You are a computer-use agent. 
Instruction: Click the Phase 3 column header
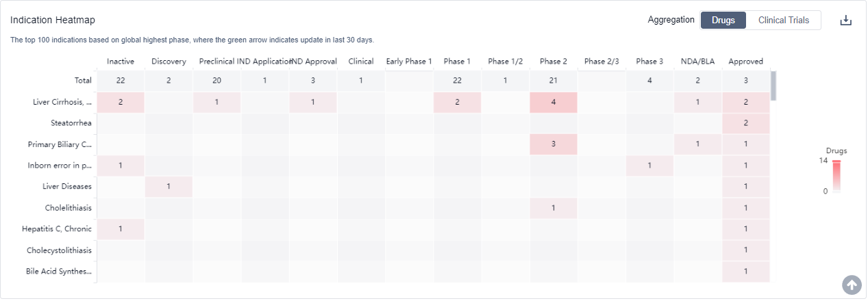click(x=649, y=62)
